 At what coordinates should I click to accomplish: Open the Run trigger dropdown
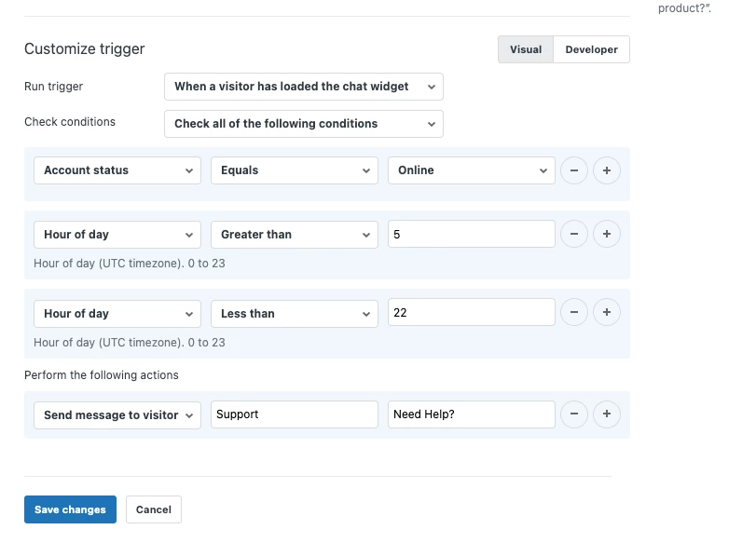[x=303, y=87]
